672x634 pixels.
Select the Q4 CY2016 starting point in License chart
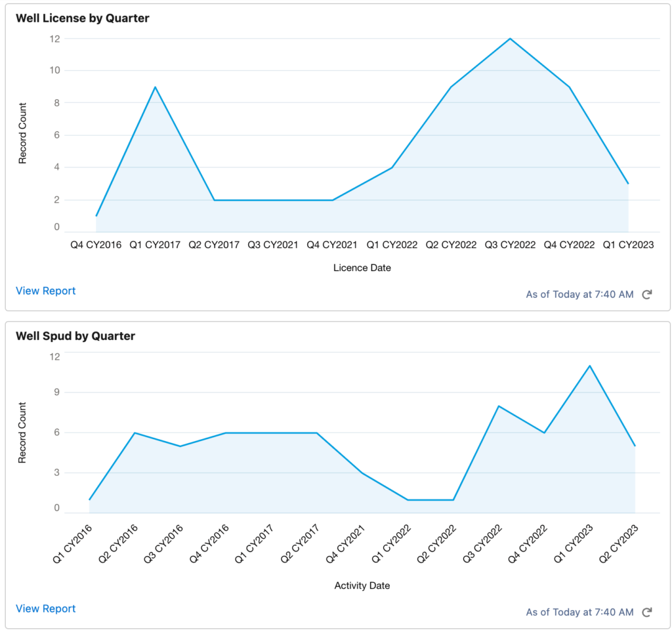pyautogui.click(x=96, y=216)
